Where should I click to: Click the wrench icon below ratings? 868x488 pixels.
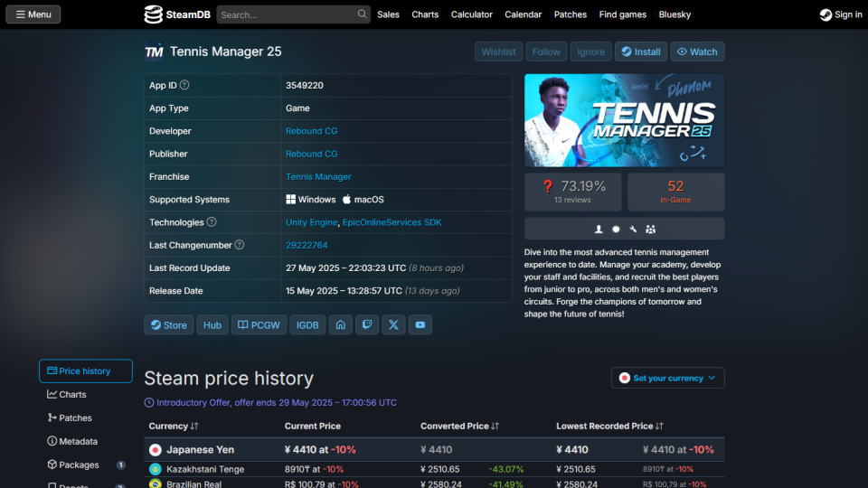click(x=633, y=229)
